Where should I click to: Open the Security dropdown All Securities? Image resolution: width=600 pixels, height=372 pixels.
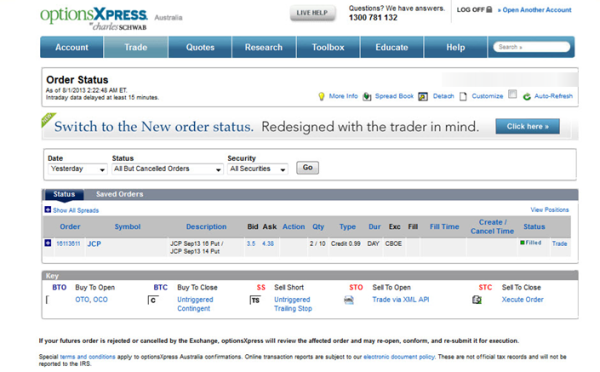[258, 169]
